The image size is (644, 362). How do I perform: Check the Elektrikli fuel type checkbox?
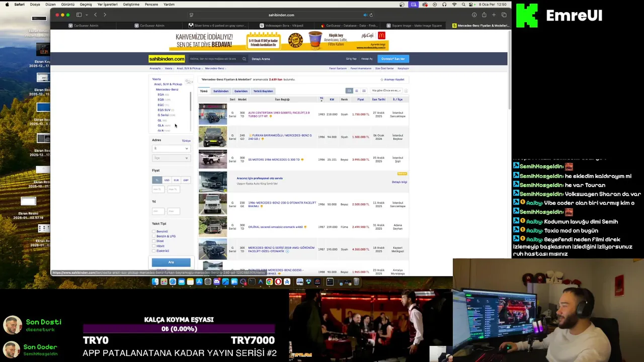[x=153, y=251]
